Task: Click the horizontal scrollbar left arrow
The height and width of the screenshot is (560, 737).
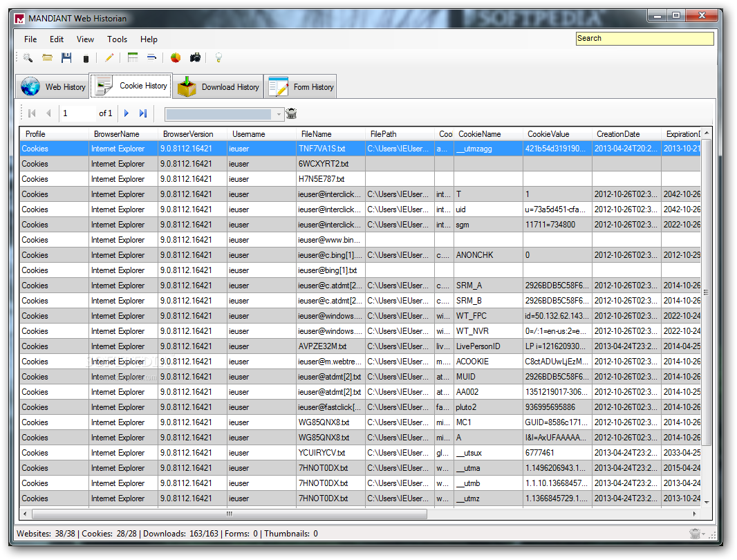Action: tap(25, 514)
